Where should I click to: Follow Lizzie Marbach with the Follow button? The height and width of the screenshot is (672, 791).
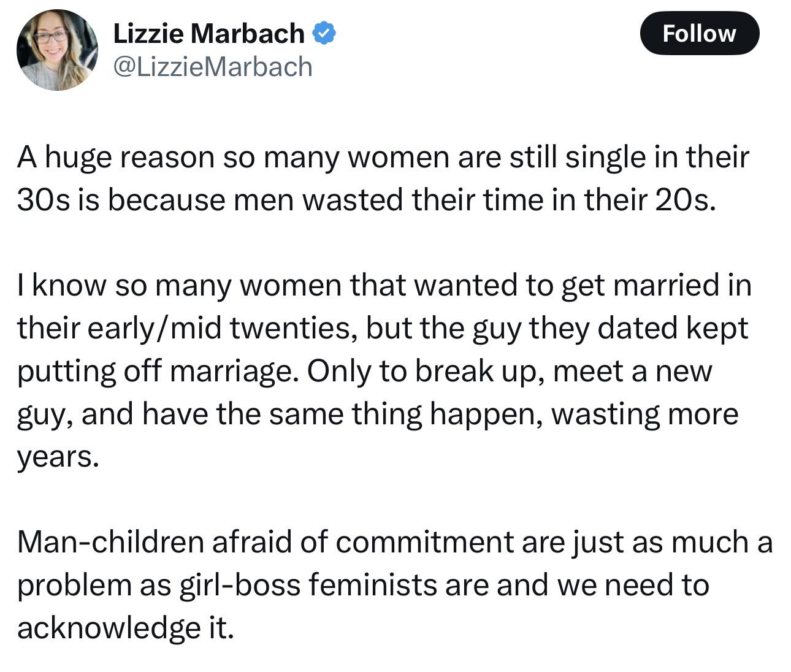[699, 33]
